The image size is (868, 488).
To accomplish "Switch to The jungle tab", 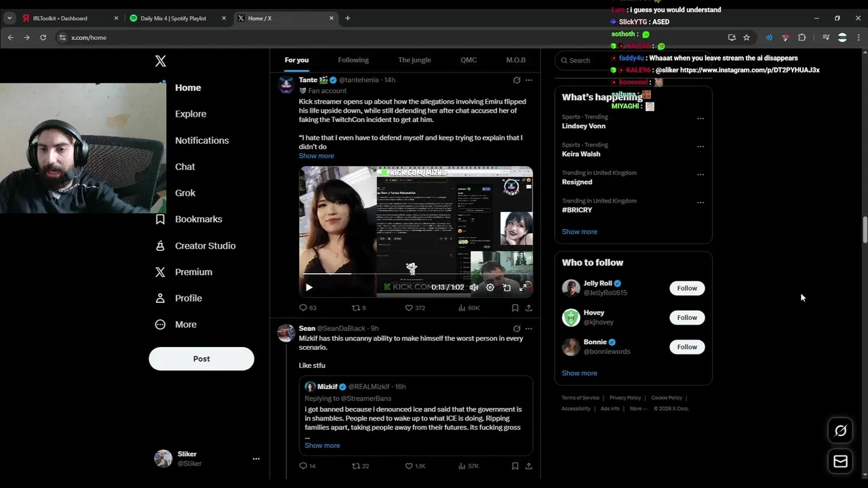I will point(414,60).
